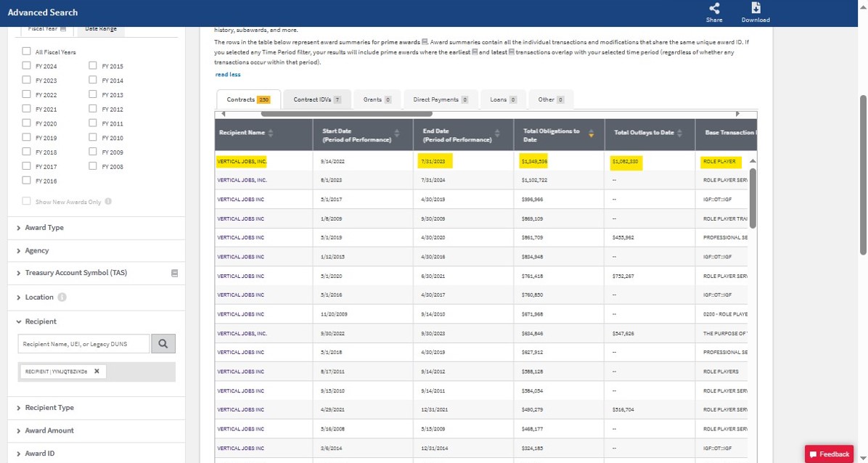
Task: Click the glossary icon after 'prime awards'
Action: 425,41
